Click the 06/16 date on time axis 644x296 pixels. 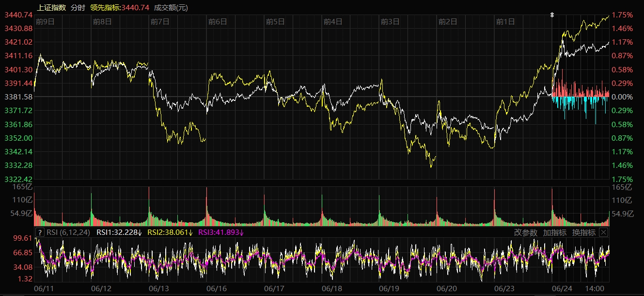coord(217,288)
